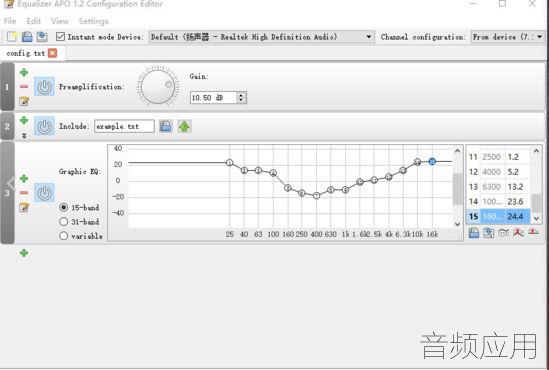
Task: Click the Gain 10.50 dB input field
Action: 213,98
